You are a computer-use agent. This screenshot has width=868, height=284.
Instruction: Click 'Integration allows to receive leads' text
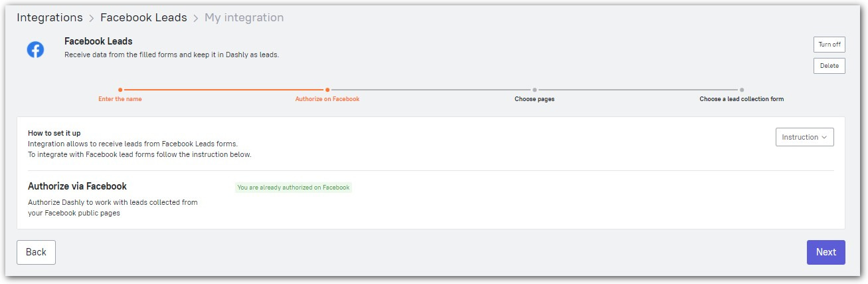coord(133,144)
